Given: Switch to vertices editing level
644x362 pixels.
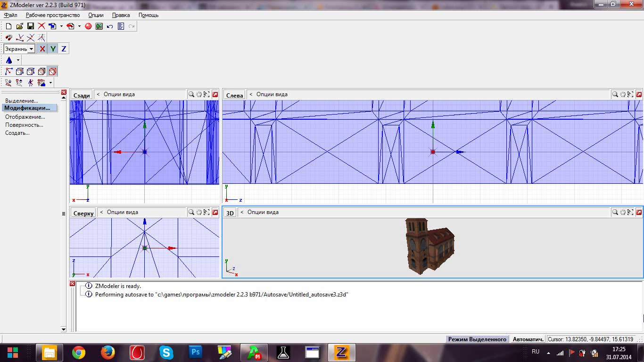Looking at the screenshot, I should point(8,72).
